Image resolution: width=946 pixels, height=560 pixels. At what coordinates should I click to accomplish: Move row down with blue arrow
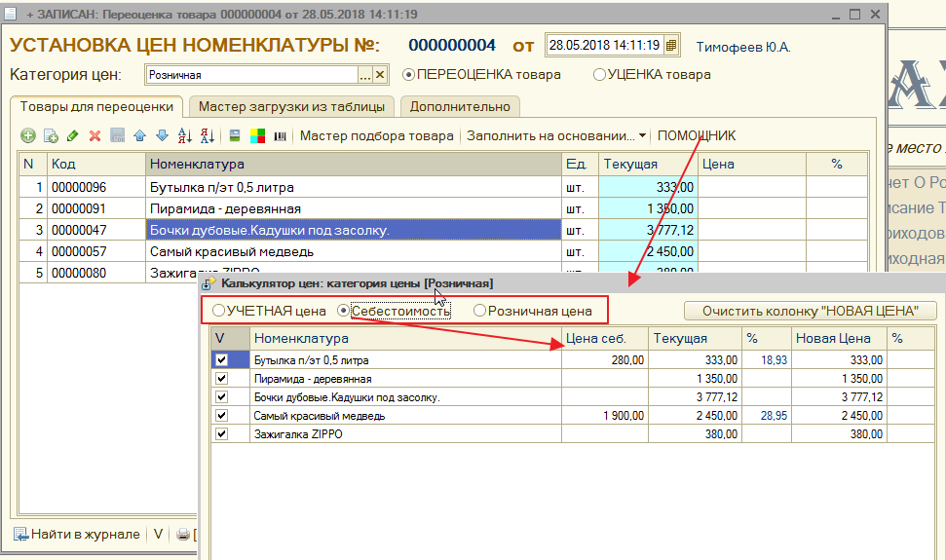coord(162,135)
